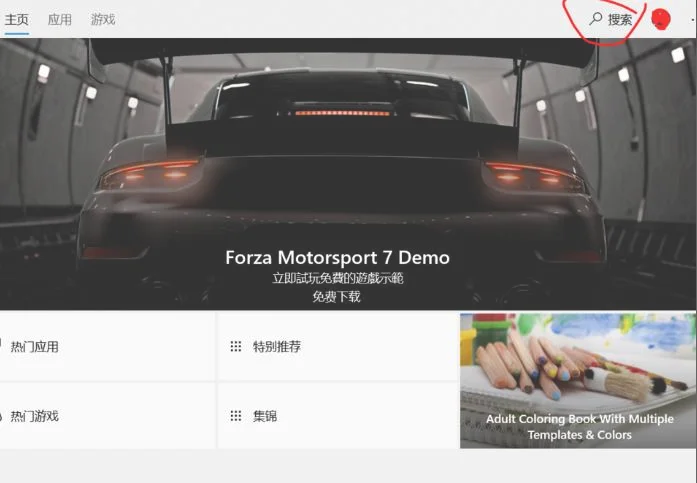The height and width of the screenshot is (483, 697).
Task: Open the 搜索 search field
Action: [611, 19]
